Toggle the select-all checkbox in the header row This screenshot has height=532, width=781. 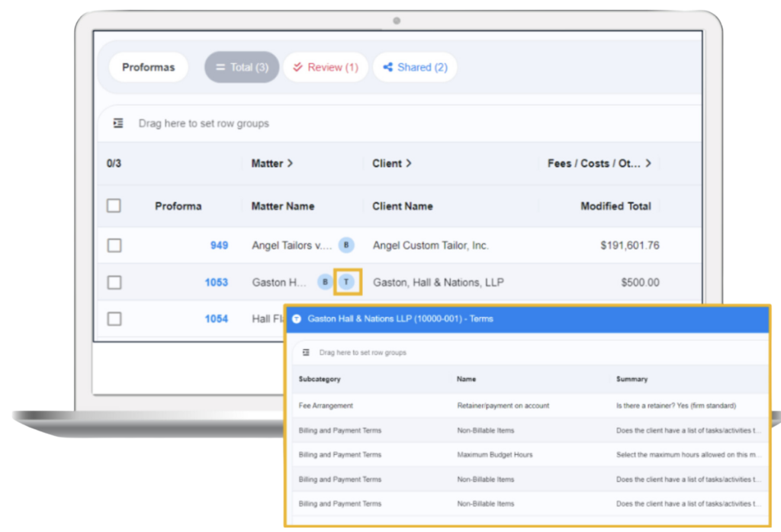[x=114, y=206]
